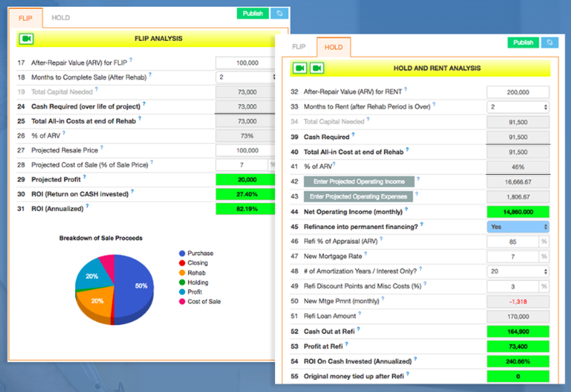Show help for Refi % of Appraisal (ARV)

[381, 239]
